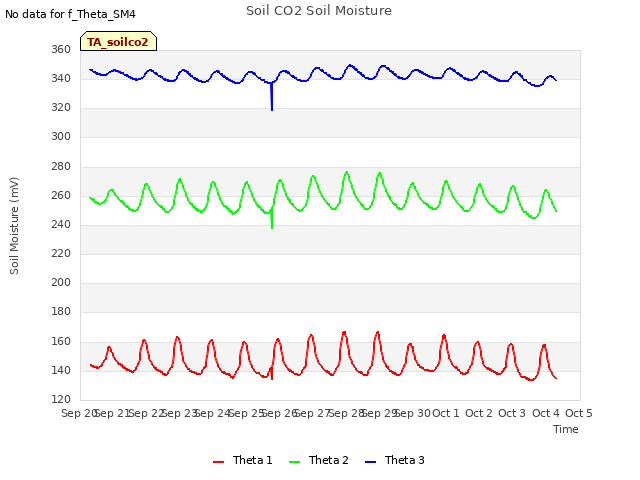Click the 320 y-axis tick label
The width and height of the screenshot is (640, 480).
click(x=61, y=107)
